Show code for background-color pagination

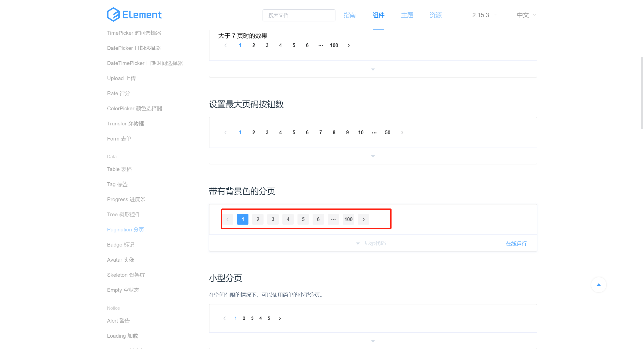371,243
